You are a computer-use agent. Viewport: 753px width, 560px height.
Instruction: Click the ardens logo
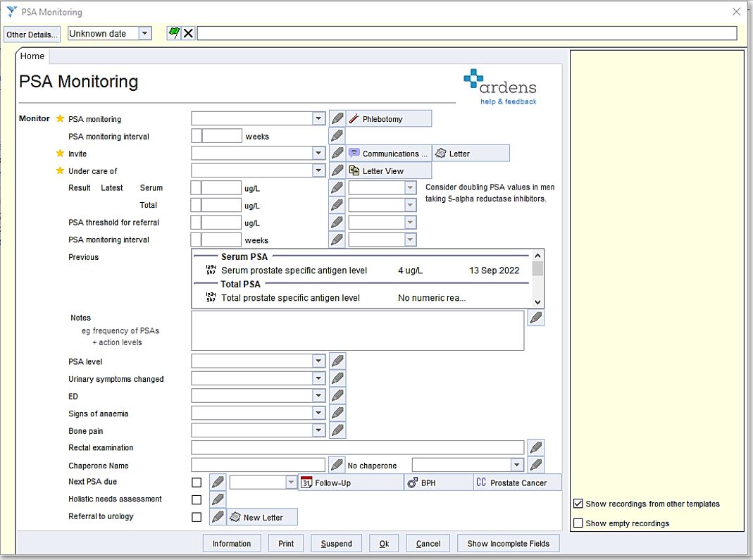tap(500, 82)
